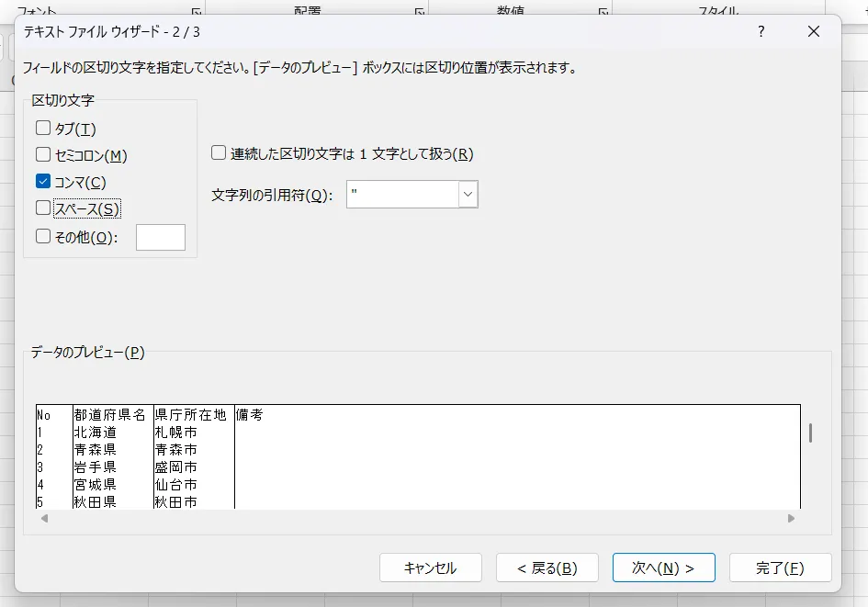Open the 数値 group dialog launcher
The height and width of the screenshot is (607, 868).
(x=603, y=12)
